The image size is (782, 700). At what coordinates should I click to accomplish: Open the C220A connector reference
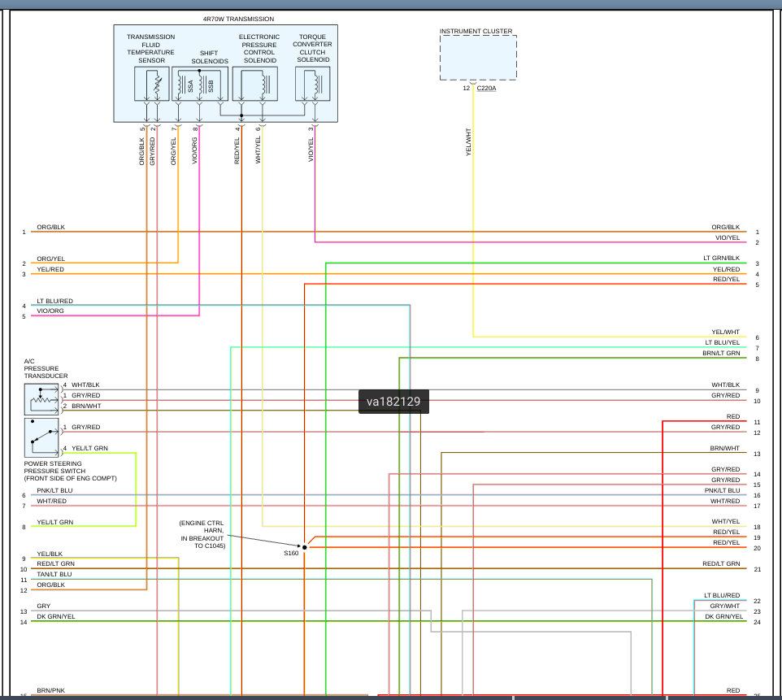pos(486,89)
